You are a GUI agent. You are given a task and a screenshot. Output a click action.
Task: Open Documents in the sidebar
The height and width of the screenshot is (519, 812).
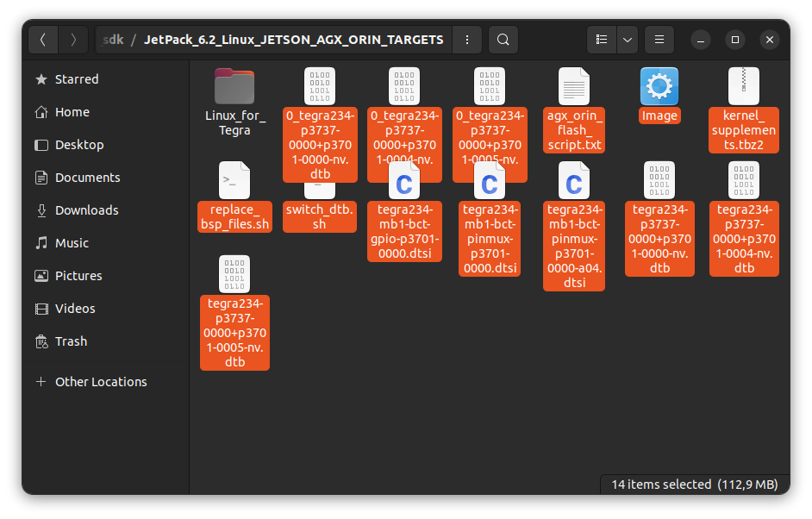(x=106, y=178)
